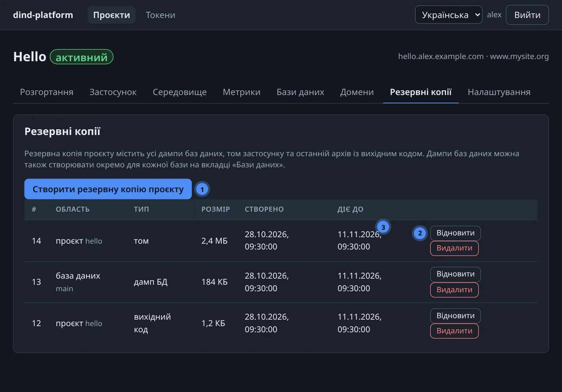Delete backup 13 using Видалити
The height and width of the screenshot is (392, 562).
[454, 290]
